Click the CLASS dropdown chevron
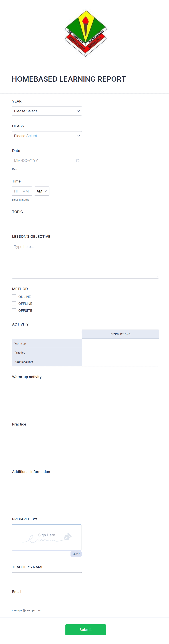 coord(79,136)
